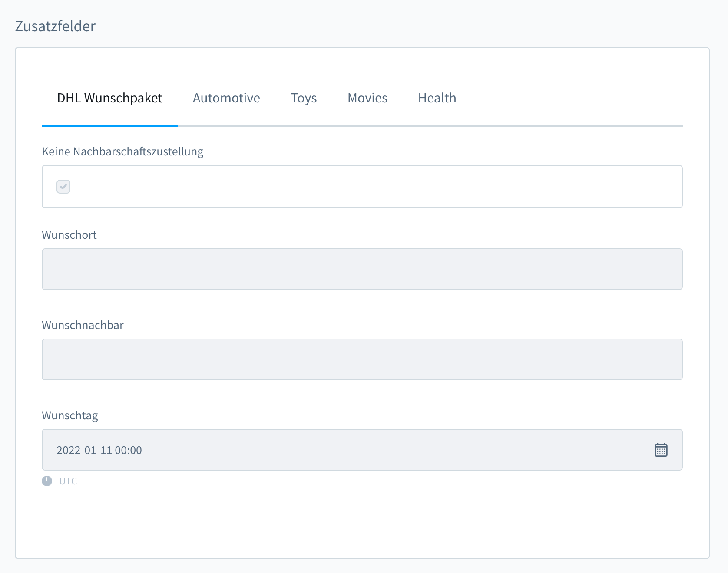Image resolution: width=728 pixels, height=573 pixels.
Task: Toggle the Keine Nachbarschaftszustellung checkbox
Action: click(63, 187)
